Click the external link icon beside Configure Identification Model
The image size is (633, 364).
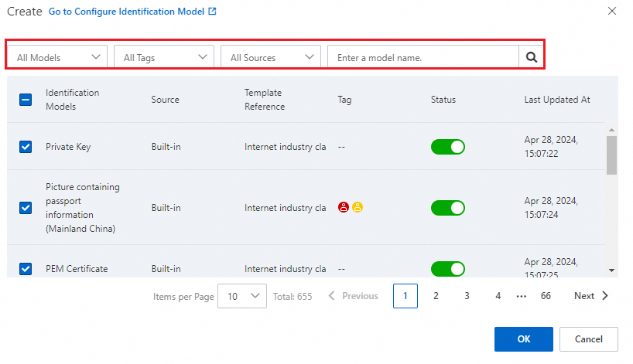(x=213, y=12)
